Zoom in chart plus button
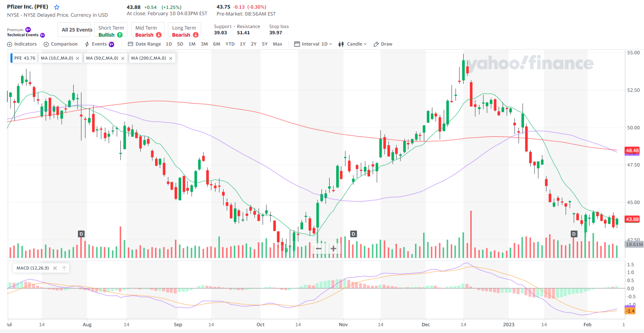Screen dimensions: 644x333 pyautogui.click(x=333, y=248)
